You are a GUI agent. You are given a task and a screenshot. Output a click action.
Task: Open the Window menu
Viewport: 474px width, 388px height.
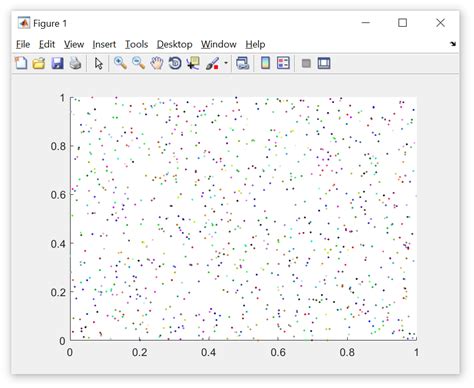pyautogui.click(x=218, y=44)
